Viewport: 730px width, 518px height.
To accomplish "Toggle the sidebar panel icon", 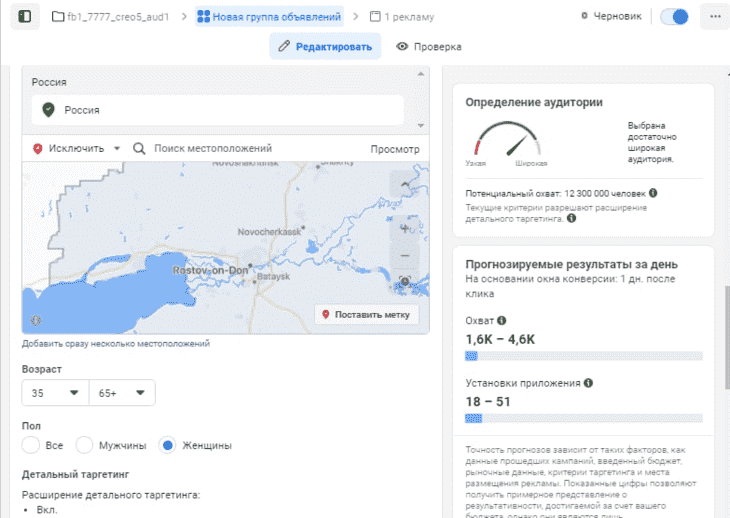I will (25, 17).
